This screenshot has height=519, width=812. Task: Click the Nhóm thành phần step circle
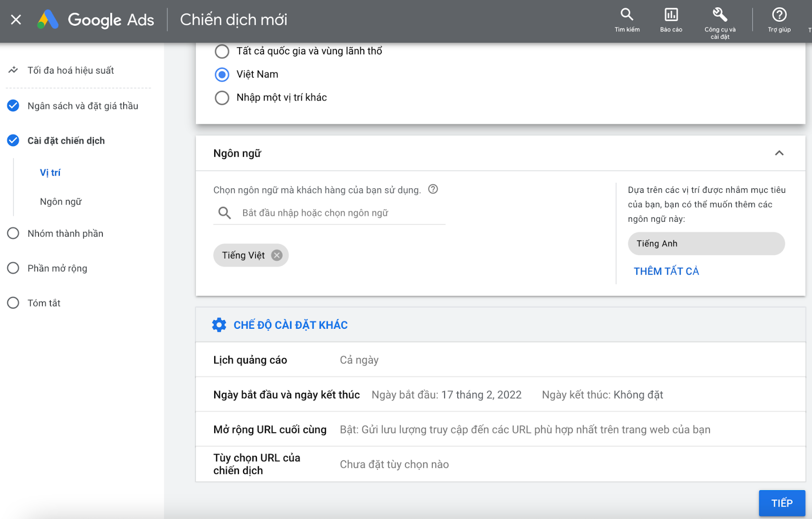tap(13, 233)
